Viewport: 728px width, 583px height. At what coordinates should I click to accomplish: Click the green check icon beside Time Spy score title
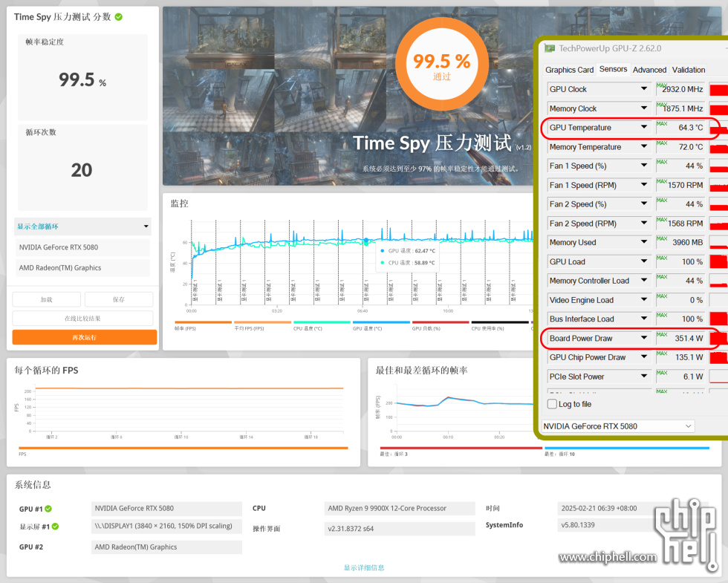tap(119, 16)
